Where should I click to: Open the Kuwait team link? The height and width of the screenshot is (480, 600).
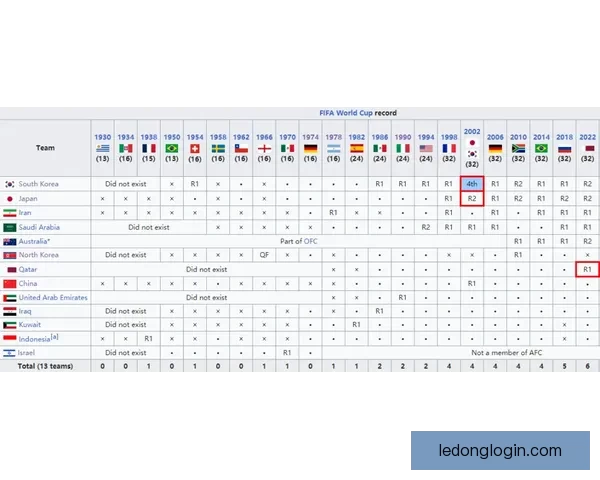pos(29,325)
